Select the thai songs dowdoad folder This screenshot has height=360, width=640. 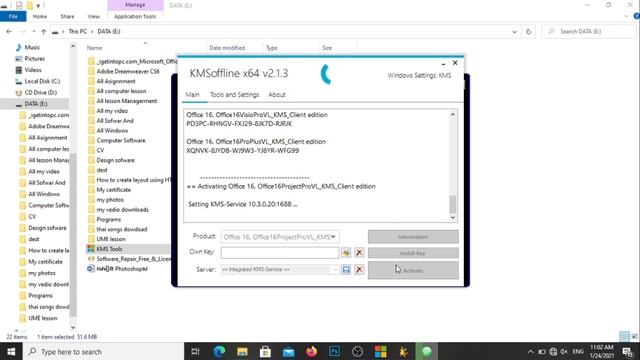coord(122,229)
